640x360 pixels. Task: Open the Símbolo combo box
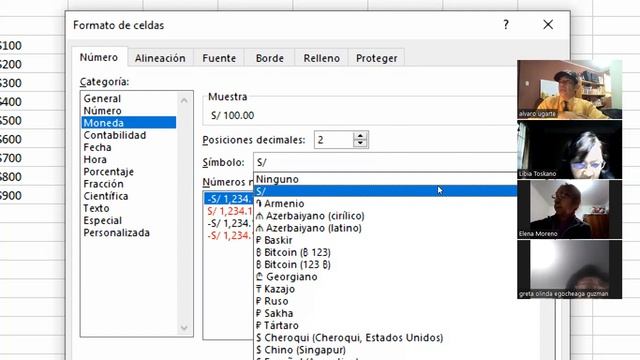[385, 162]
